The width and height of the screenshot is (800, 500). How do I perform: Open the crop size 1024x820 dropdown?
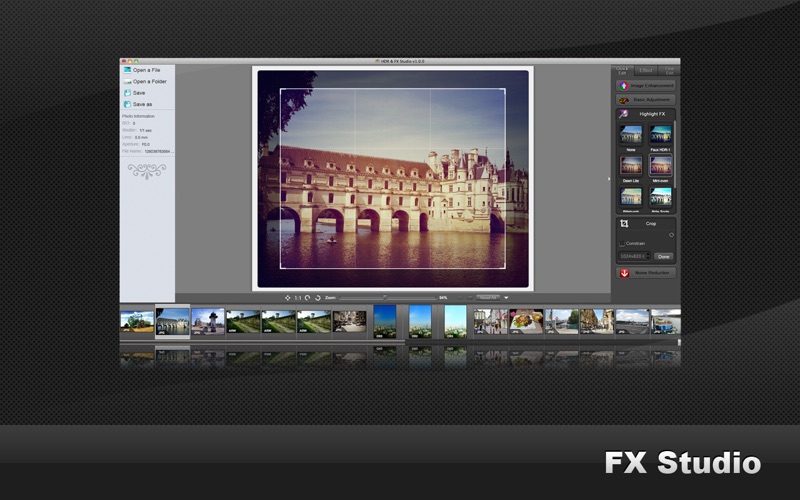tap(634, 256)
